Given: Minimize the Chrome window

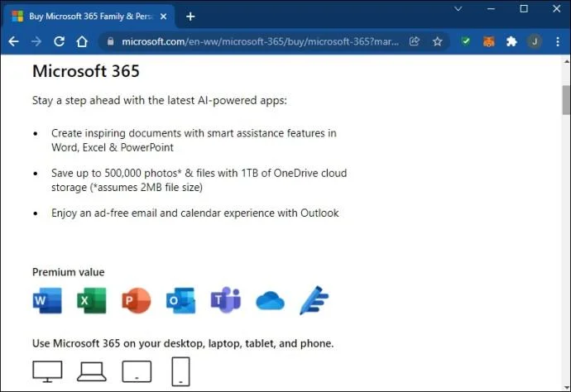Looking at the screenshot, I should click(x=491, y=9).
